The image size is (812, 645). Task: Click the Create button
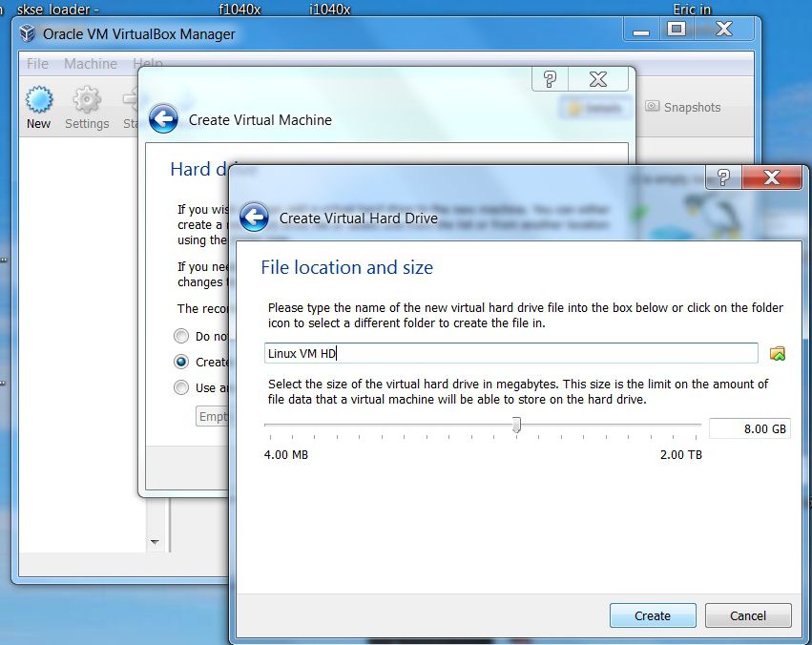click(653, 615)
